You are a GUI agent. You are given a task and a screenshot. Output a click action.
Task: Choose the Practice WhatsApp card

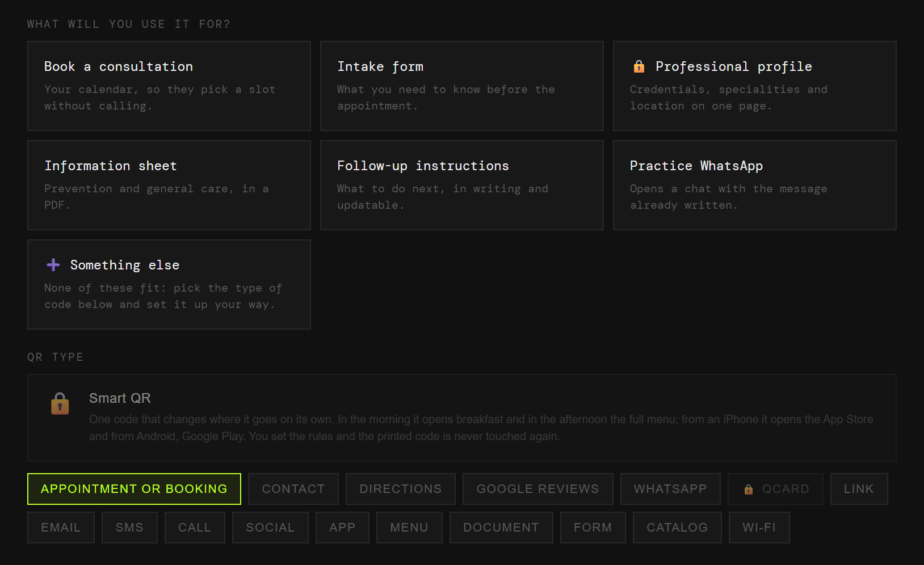[755, 185]
